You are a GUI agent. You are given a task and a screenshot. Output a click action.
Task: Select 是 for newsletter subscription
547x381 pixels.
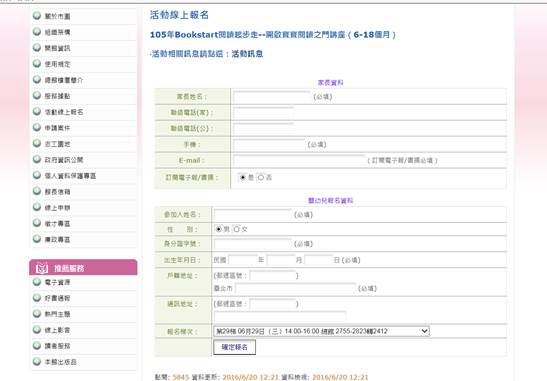[242, 177]
